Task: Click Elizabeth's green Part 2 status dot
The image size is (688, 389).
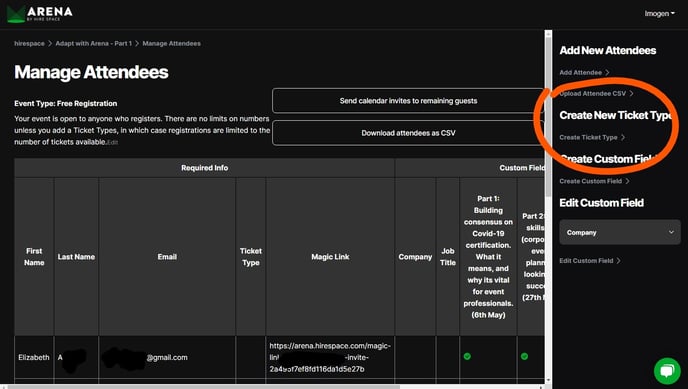Action: pos(524,357)
